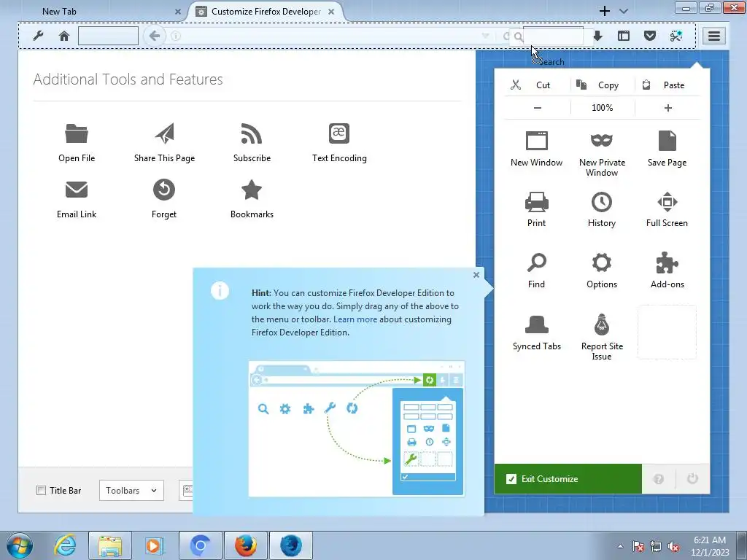Image resolution: width=747 pixels, height=560 pixels.
Task: Click New Private Window mask icon
Action: (x=602, y=141)
